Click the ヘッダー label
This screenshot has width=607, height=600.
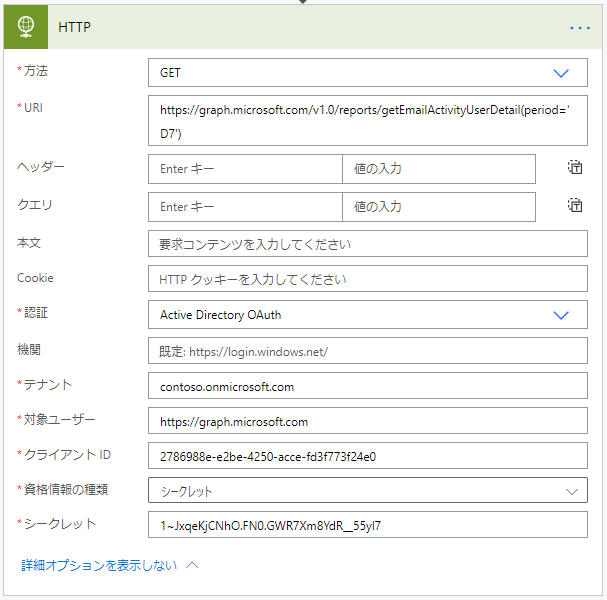(41, 166)
